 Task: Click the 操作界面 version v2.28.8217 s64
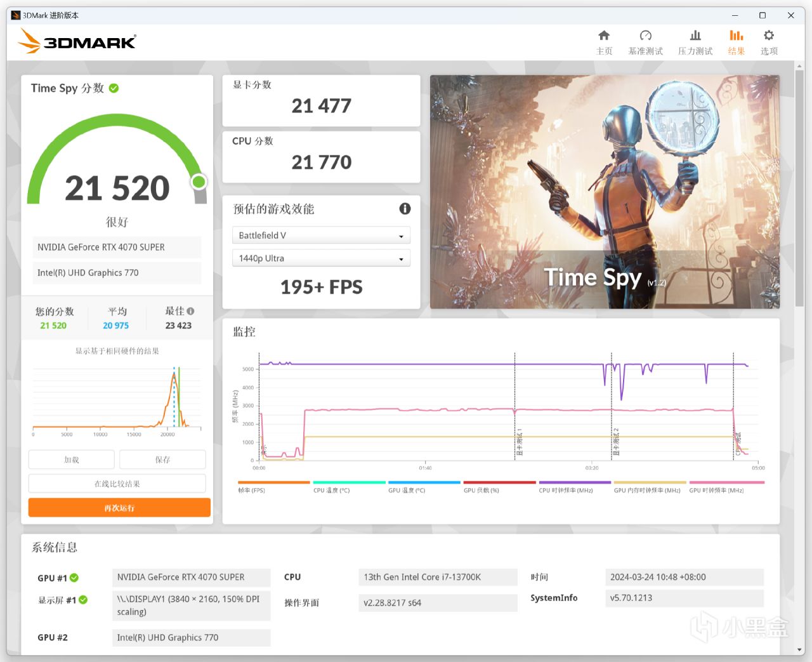pos(438,603)
